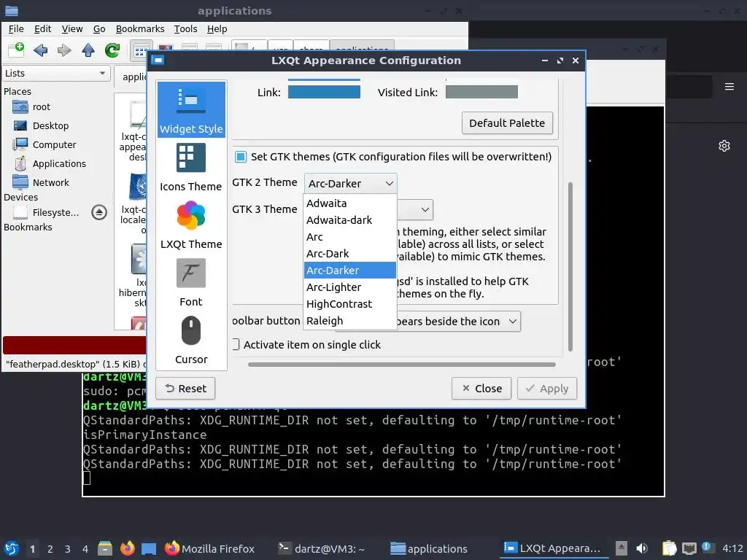
Task: Toggle Set GTK themes checkbox
Action: 241,157
